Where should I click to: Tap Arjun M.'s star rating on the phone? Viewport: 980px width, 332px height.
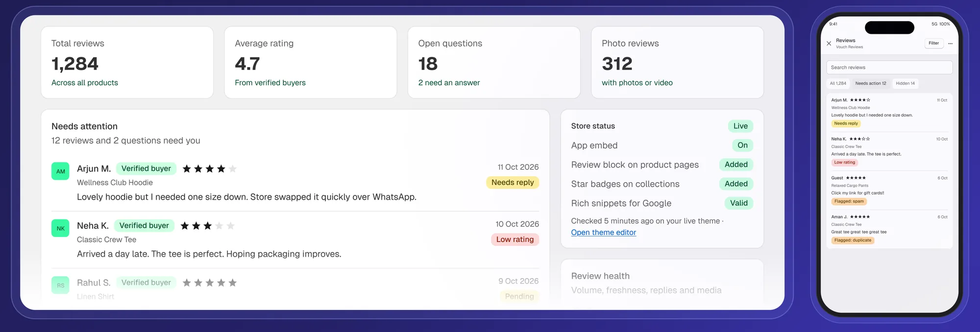[x=860, y=100]
